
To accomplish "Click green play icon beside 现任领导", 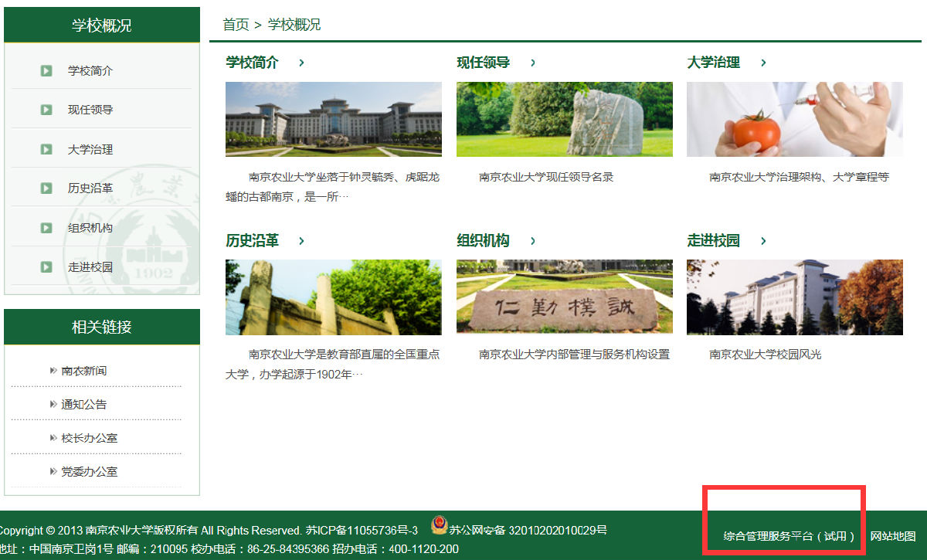I will click(46, 110).
